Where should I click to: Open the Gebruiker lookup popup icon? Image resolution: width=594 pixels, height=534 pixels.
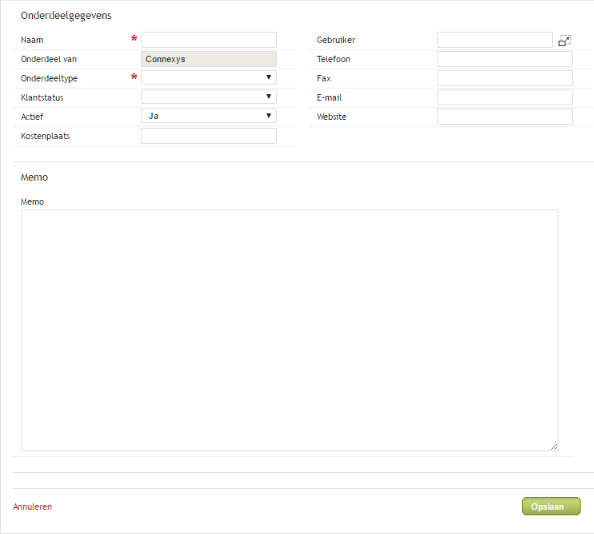click(x=564, y=40)
